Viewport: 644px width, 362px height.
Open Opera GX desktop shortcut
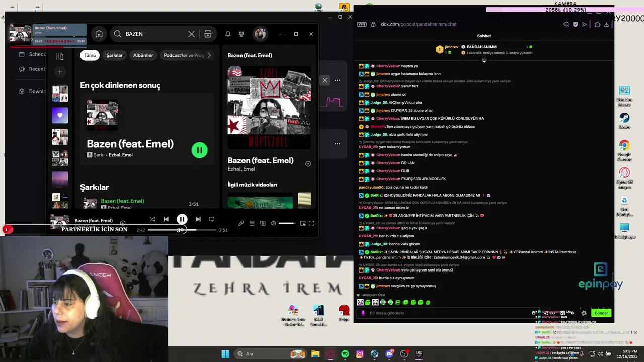pos(624,177)
